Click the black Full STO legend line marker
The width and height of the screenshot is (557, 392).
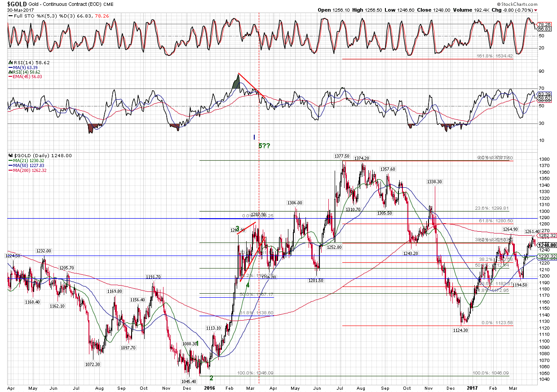click(x=11, y=16)
